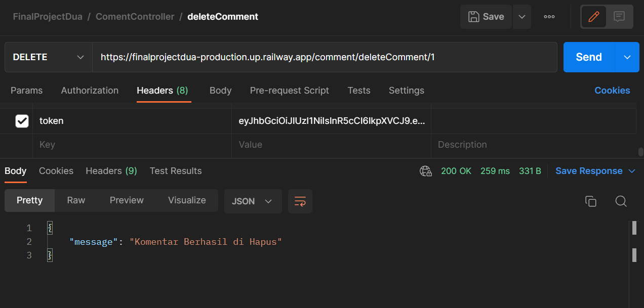Switch to the Pre-request Script tab
The height and width of the screenshot is (308, 644).
[x=289, y=91]
